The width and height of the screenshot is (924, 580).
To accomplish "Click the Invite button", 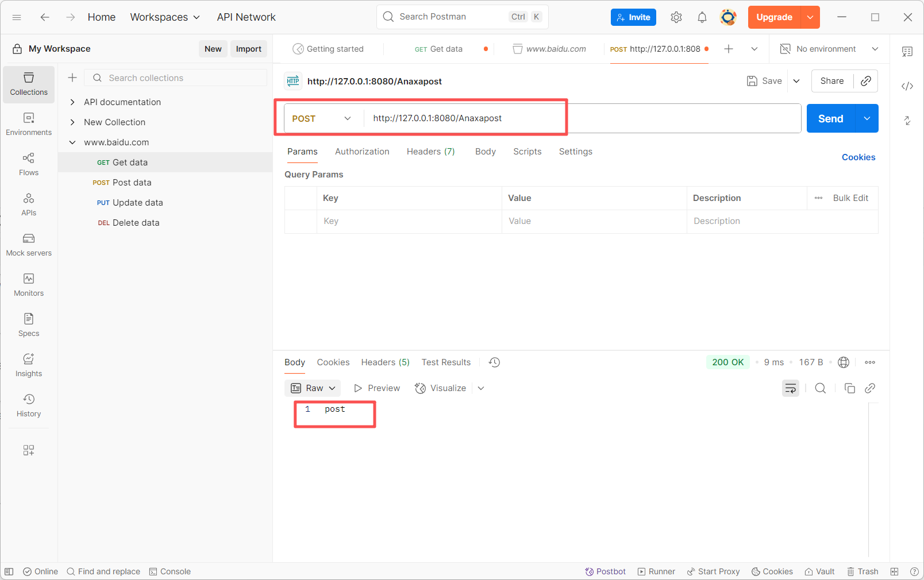I will click(633, 17).
